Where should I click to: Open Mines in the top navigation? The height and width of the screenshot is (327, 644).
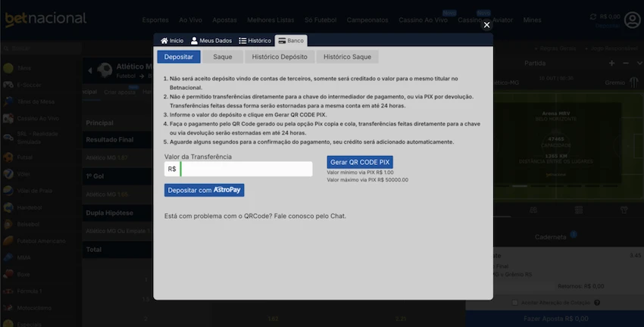coord(533,20)
